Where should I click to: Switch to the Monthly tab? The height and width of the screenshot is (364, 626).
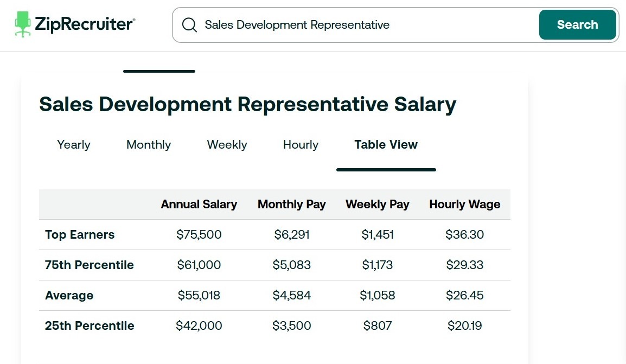pyautogui.click(x=149, y=145)
